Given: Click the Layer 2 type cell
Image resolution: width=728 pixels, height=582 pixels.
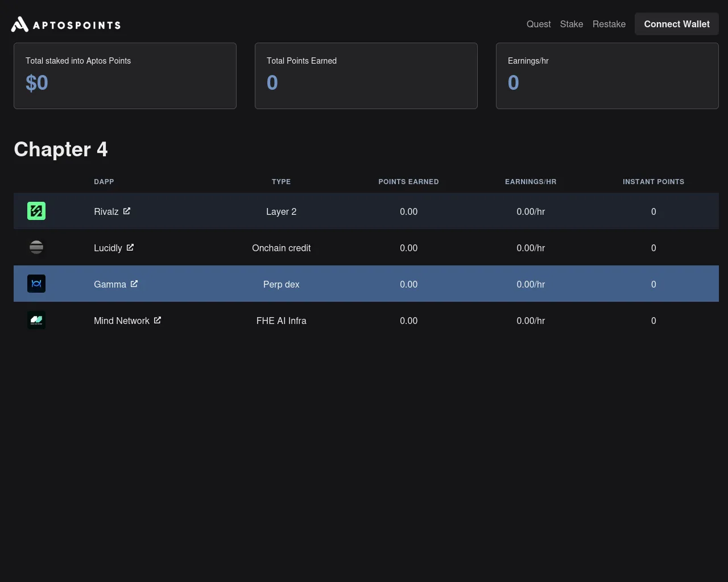Looking at the screenshot, I should [282, 211].
